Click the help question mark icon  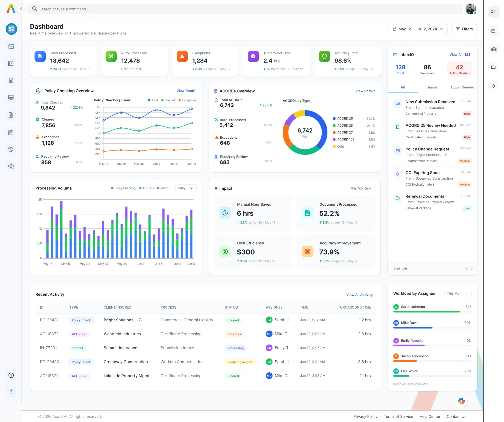[x=11, y=375]
